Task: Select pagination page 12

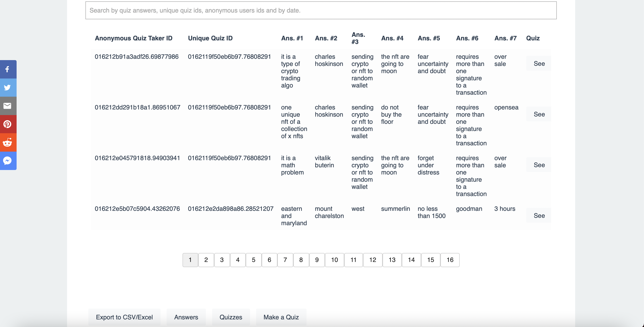Action: click(372, 260)
